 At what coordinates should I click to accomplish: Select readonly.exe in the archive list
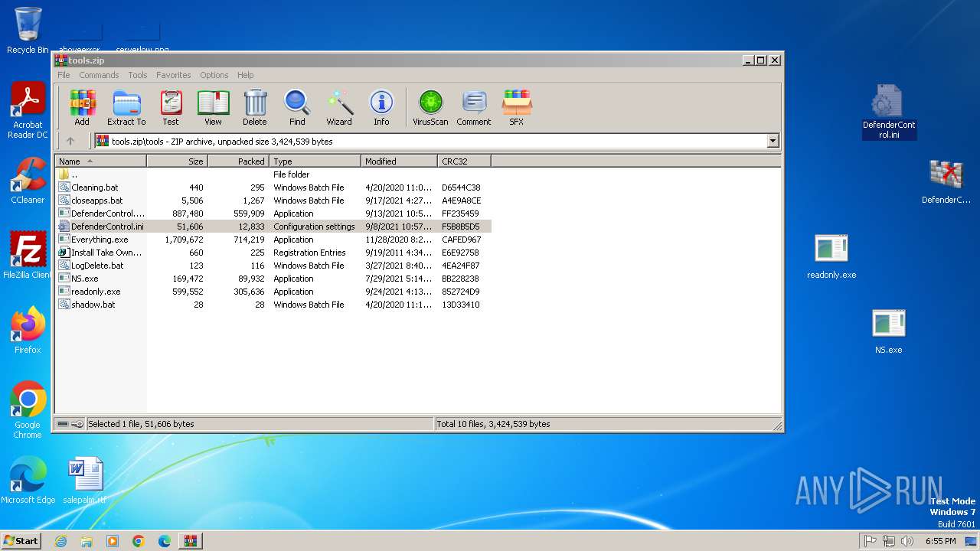(x=273, y=292)
